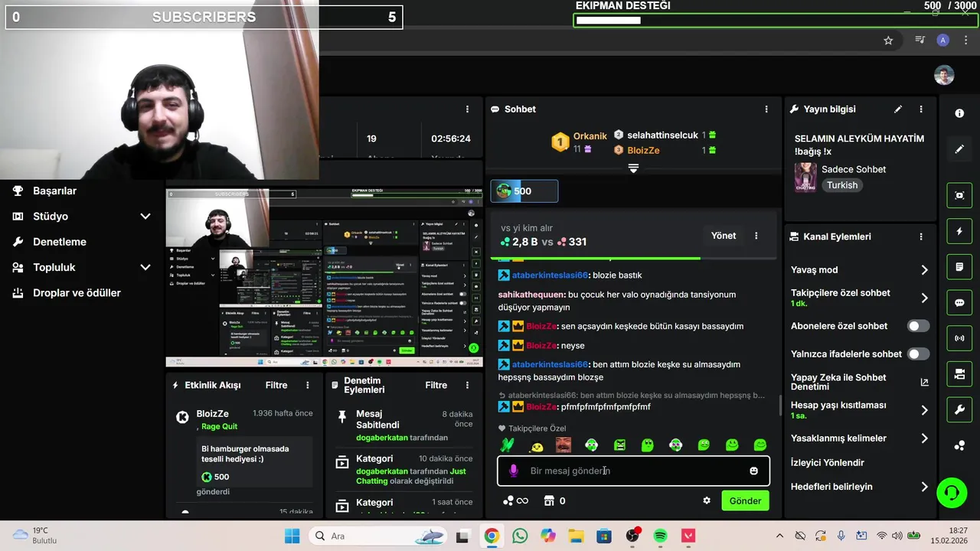Click the channel points infinity icon below chat
The height and width of the screenshot is (551, 980).
click(514, 501)
